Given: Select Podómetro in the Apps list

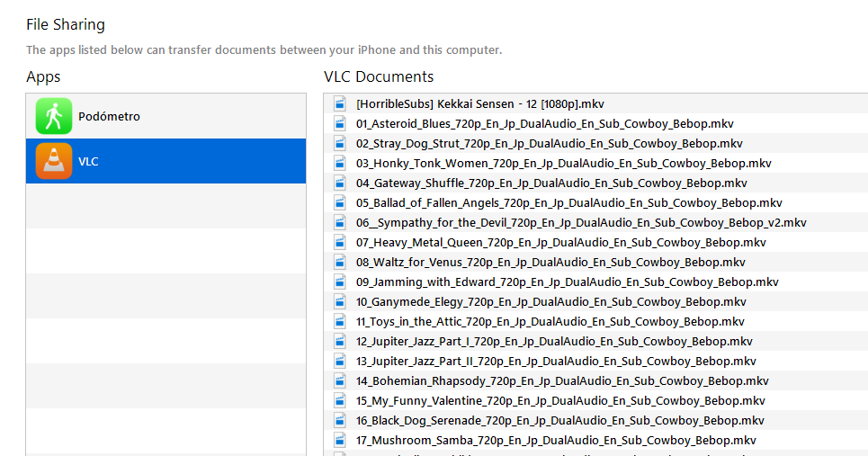Looking at the screenshot, I should [x=109, y=116].
